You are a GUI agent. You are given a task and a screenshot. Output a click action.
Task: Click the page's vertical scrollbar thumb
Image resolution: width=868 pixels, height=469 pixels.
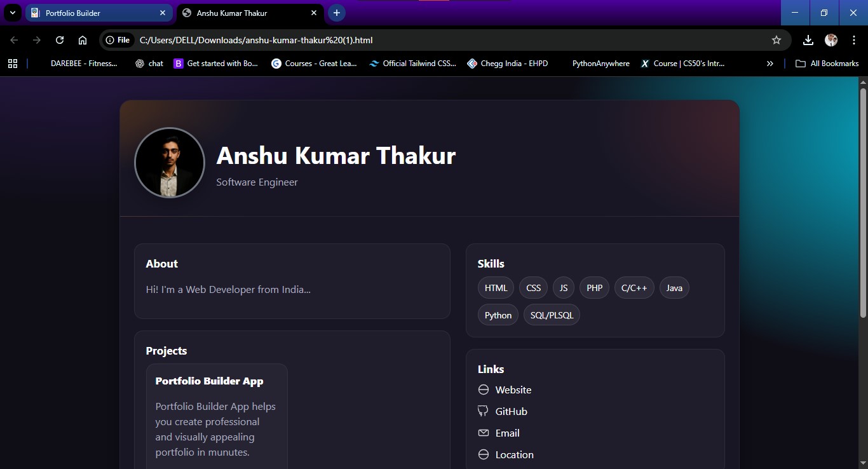863,203
